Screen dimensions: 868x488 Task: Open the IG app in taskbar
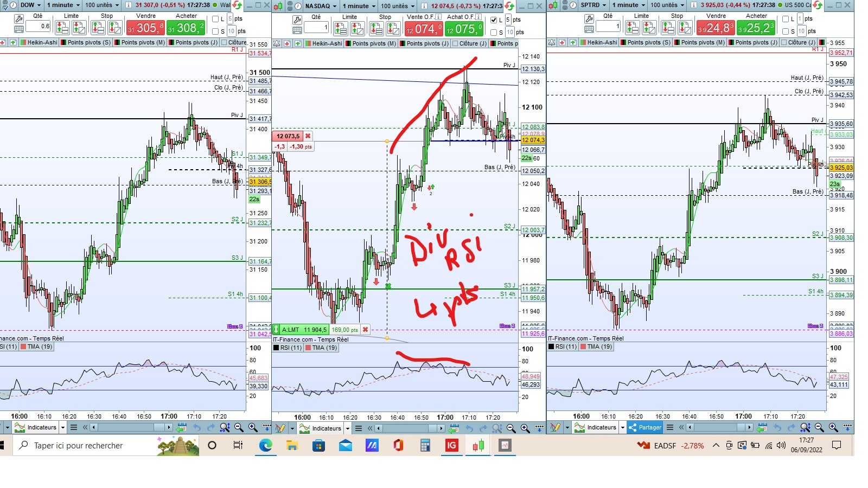click(451, 445)
